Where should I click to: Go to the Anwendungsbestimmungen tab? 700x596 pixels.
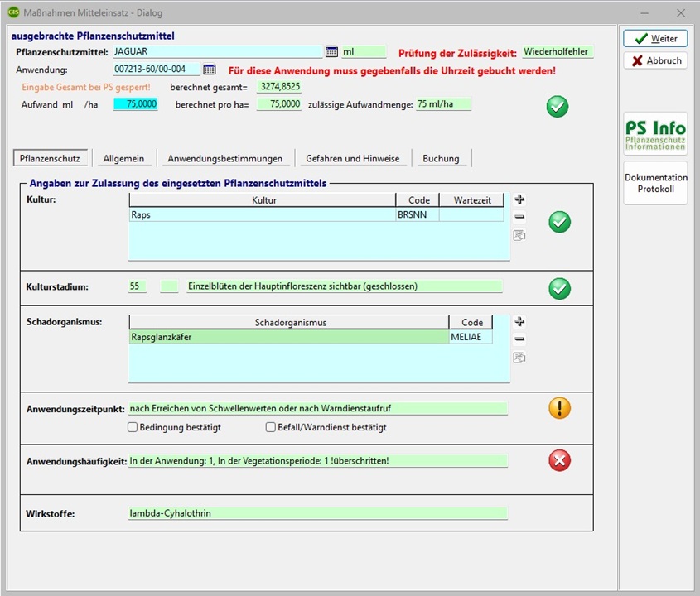pyautogui.click(x=225, y=158)
